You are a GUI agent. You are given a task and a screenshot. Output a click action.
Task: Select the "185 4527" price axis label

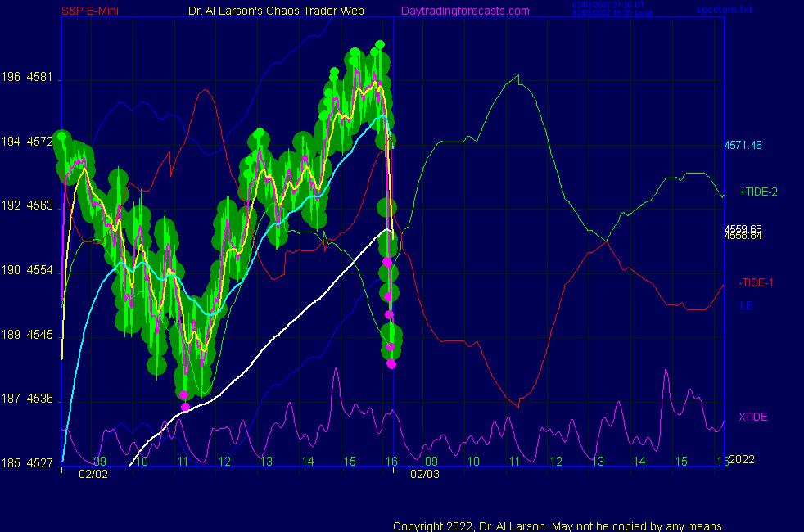coord(27,462)
